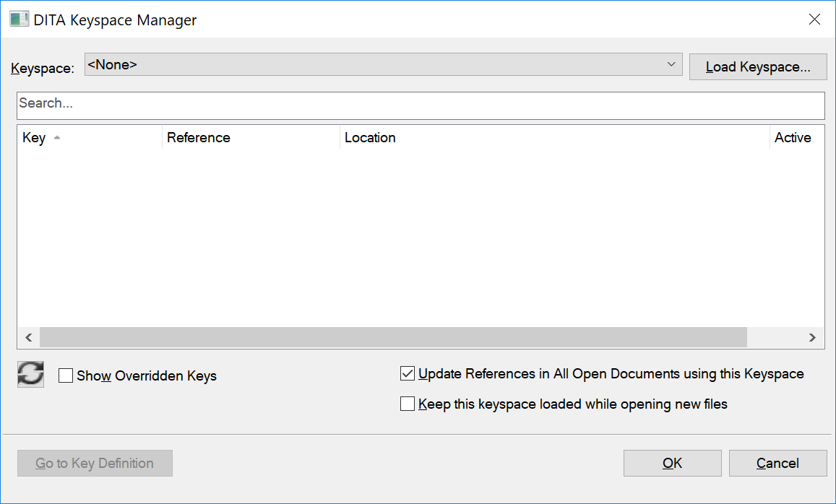Refresh the keyspace key list
836x504 pixels.
[30, 374]
